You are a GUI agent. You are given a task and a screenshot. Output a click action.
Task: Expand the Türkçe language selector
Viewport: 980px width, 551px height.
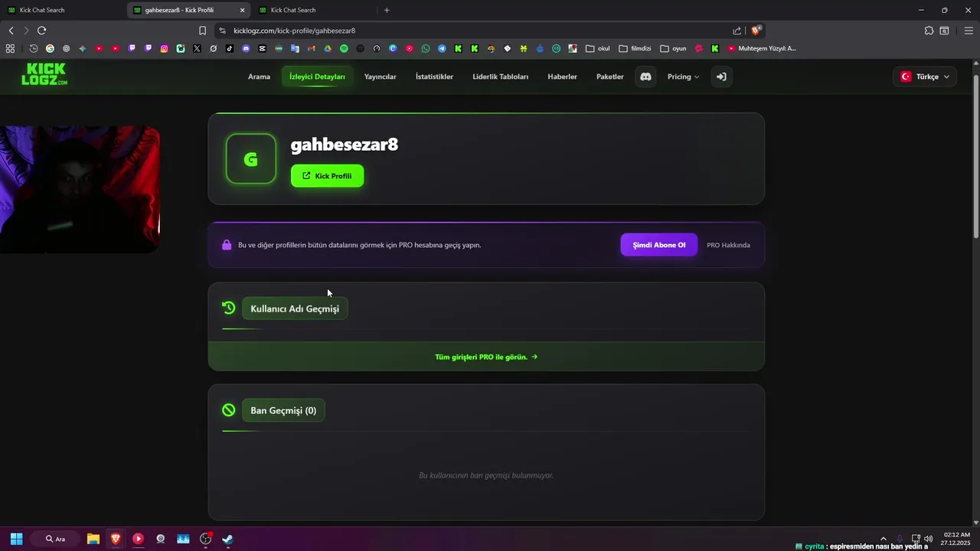[925, 77]
